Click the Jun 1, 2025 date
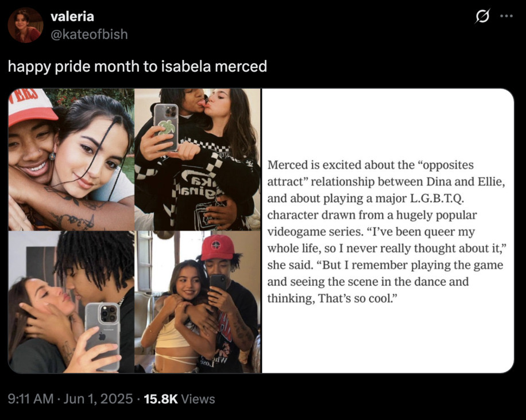526x420 pixels. click(98, 399)
